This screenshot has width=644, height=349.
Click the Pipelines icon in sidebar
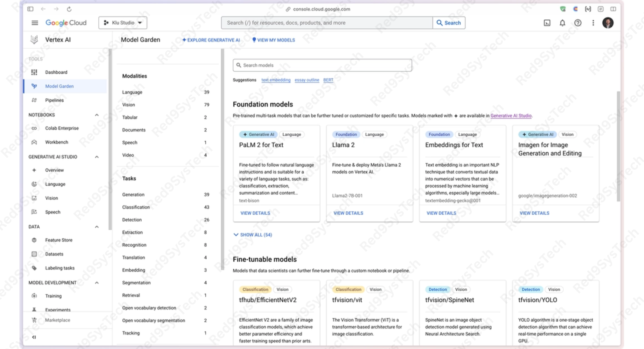click(34, 100)
